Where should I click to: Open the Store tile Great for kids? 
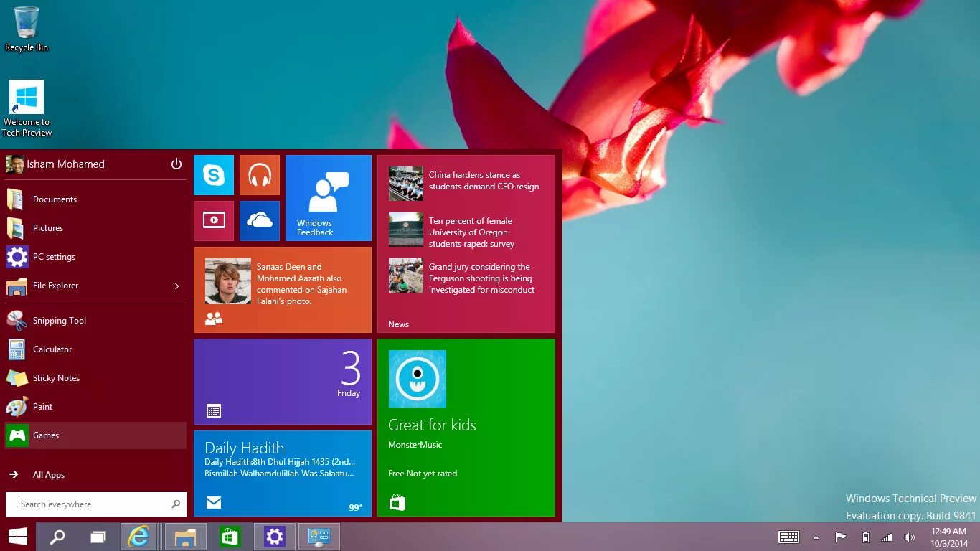(x=466, y=428)
